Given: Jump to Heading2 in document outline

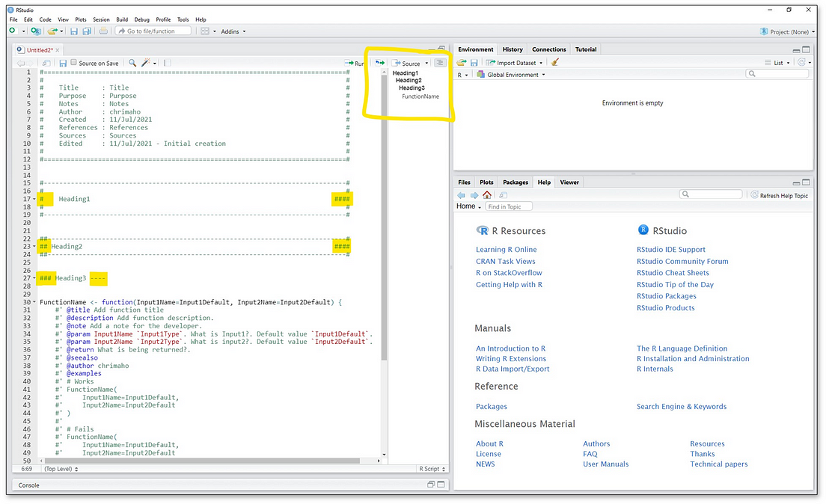Looking at the screenshot, I should pos(409,81).
